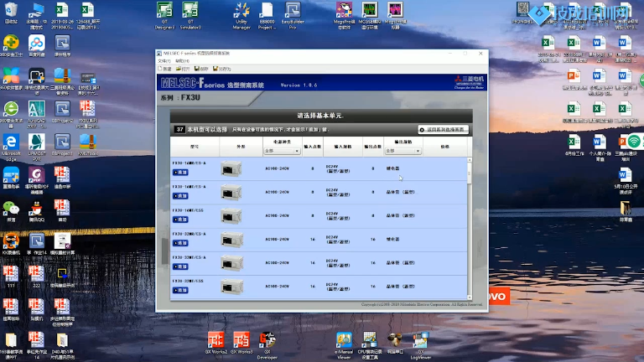
Task: Click the Save As (另存为) toolbar button
Action: (221, 69)
